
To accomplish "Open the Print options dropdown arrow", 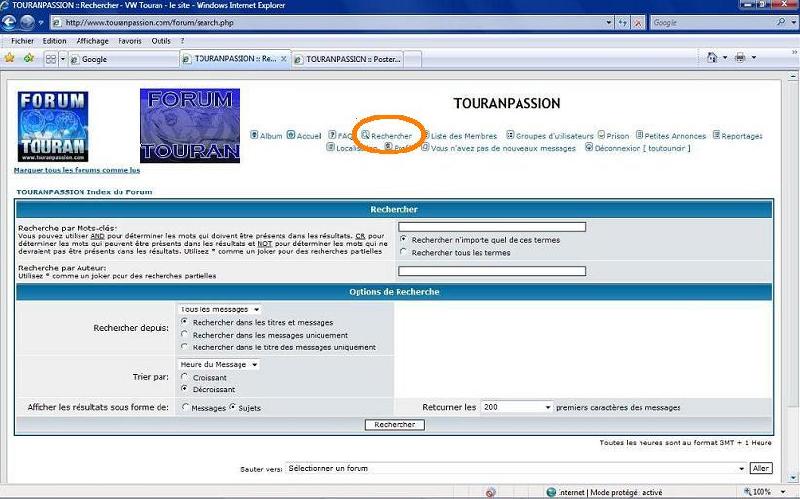I will point(754,58).
